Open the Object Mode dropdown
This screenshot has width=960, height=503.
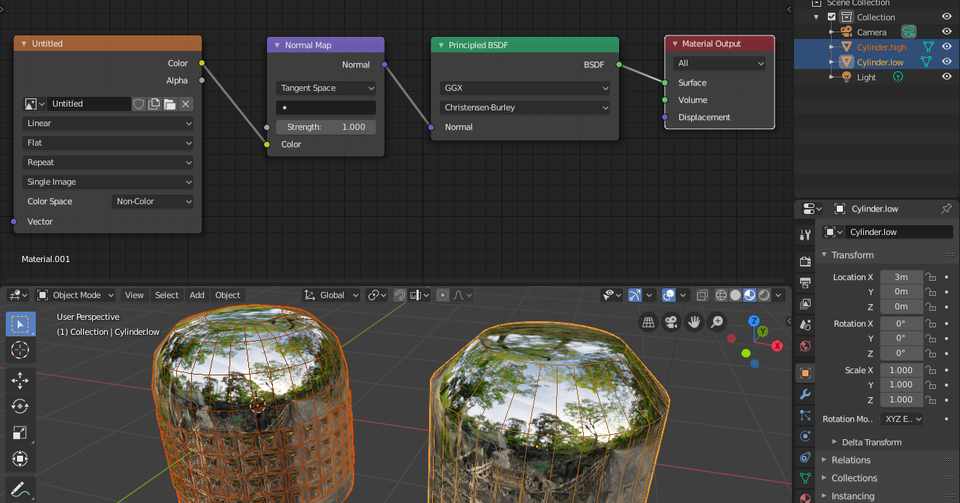point(77,295)
